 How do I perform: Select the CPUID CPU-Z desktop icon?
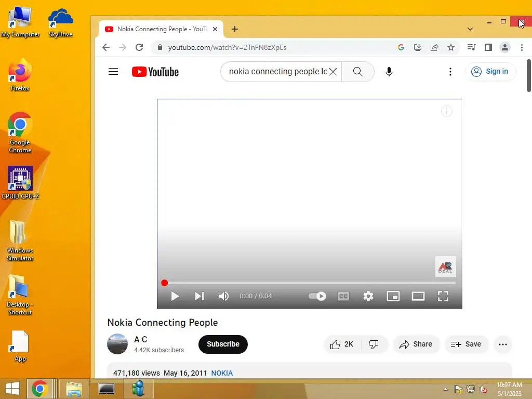coord(20,183)
